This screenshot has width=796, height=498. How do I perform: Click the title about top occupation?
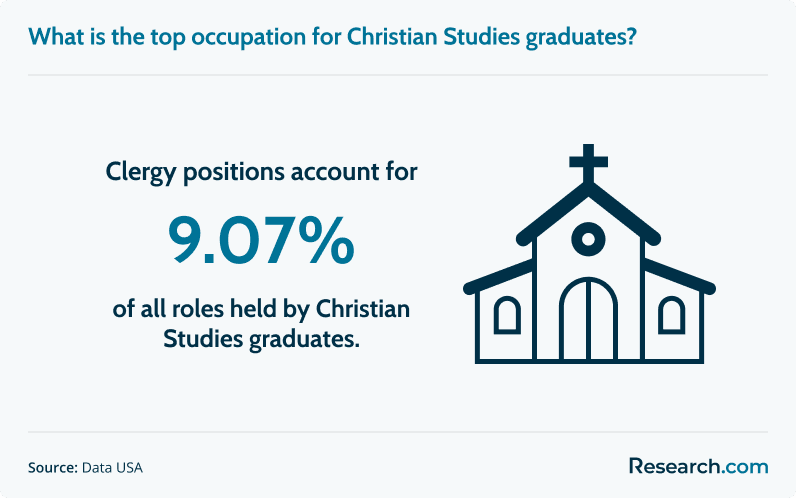[333, 37]
